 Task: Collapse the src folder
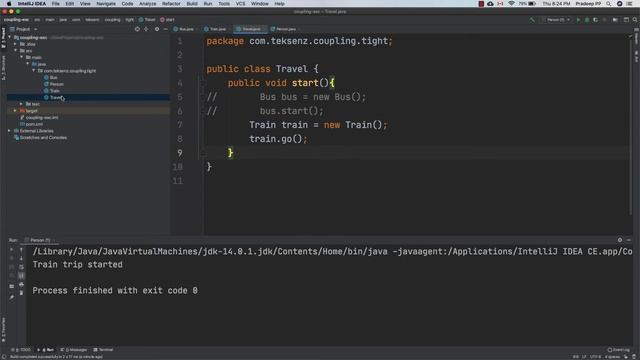[x=16, y=51]
